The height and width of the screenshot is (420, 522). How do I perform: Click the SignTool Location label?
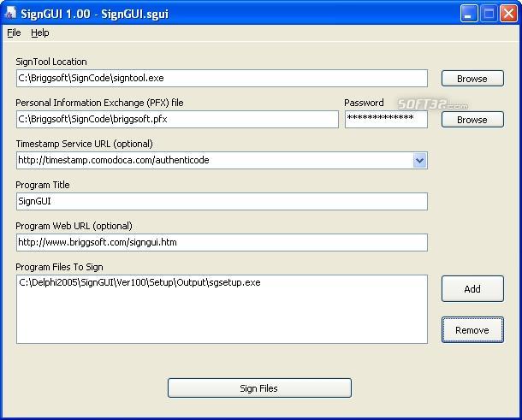point(51,62)
